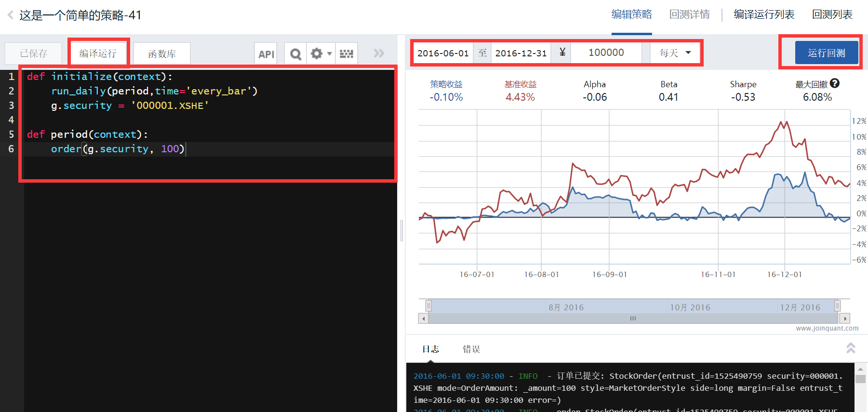Viewport: 868px width, 412px height.
Task: Grab the right handle of chart range selector
Action: 838,306
